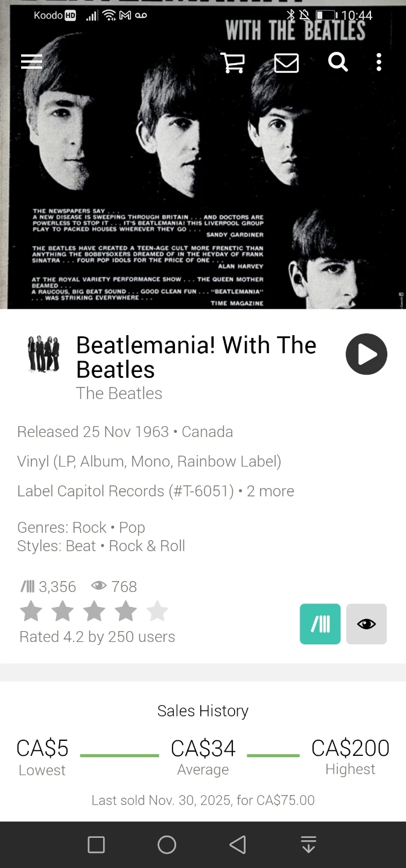406x868 pixels.
Task: Open recent apps square button
Action: coord(97,844)
